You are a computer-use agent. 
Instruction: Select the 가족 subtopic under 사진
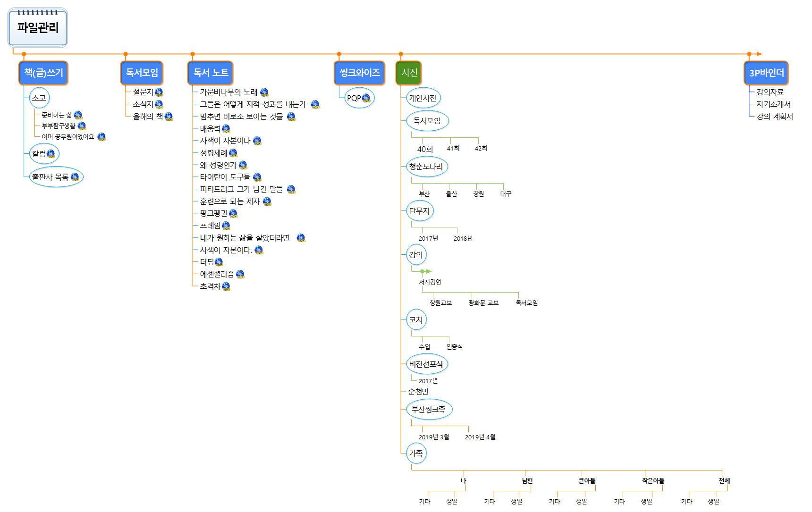[416, 453]
